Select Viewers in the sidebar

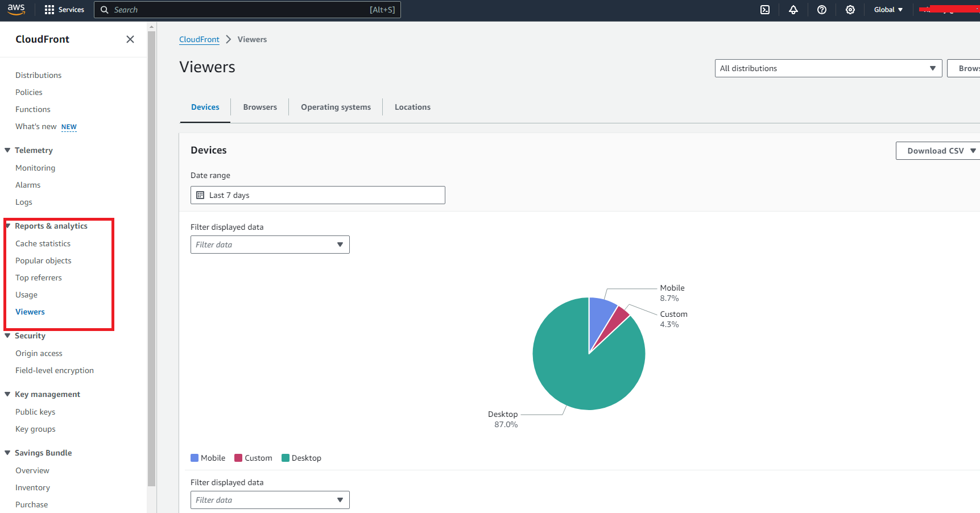pos(30,312)
